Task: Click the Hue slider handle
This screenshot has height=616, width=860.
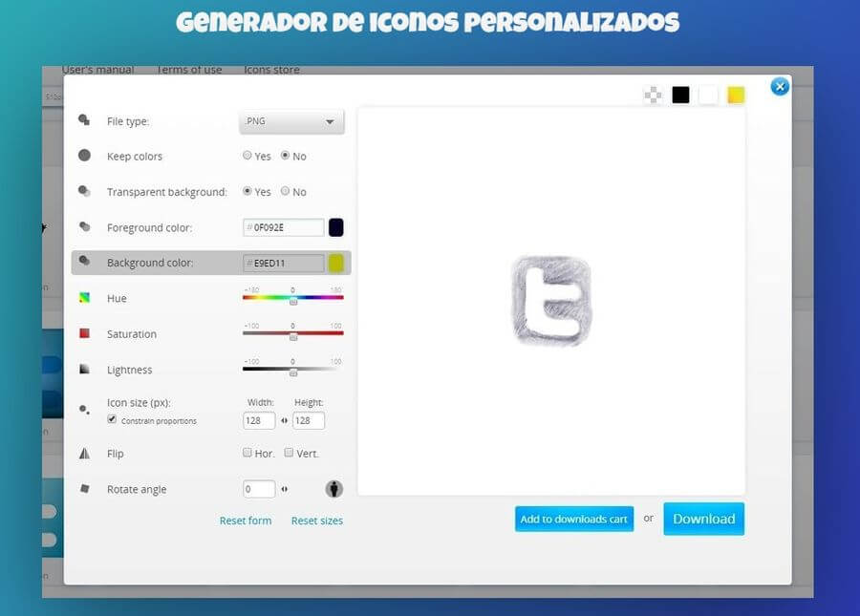Action: tap(293, 301)
